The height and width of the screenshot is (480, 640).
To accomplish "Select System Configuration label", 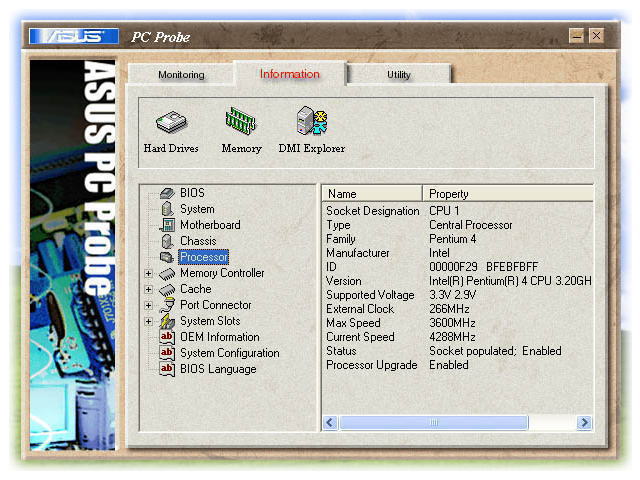I will [x=230, y=353].
